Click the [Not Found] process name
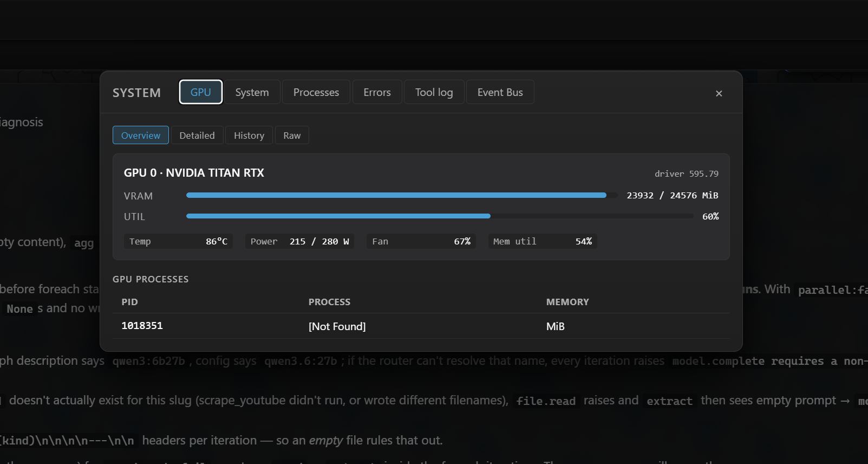Image resolution: width=868 pixels, height=464 pixels. point(337,326)
